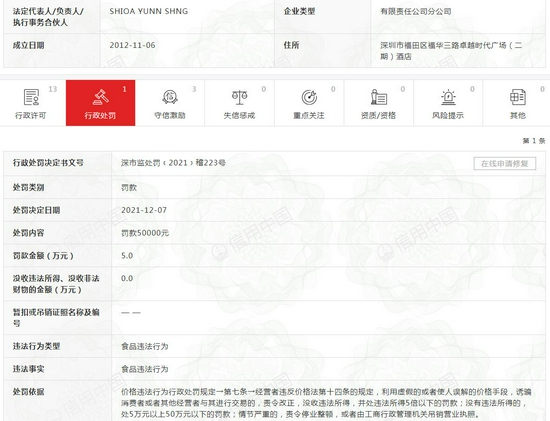Click the 在线申请修复 button
550x421 pixels.
coord(505,163)
